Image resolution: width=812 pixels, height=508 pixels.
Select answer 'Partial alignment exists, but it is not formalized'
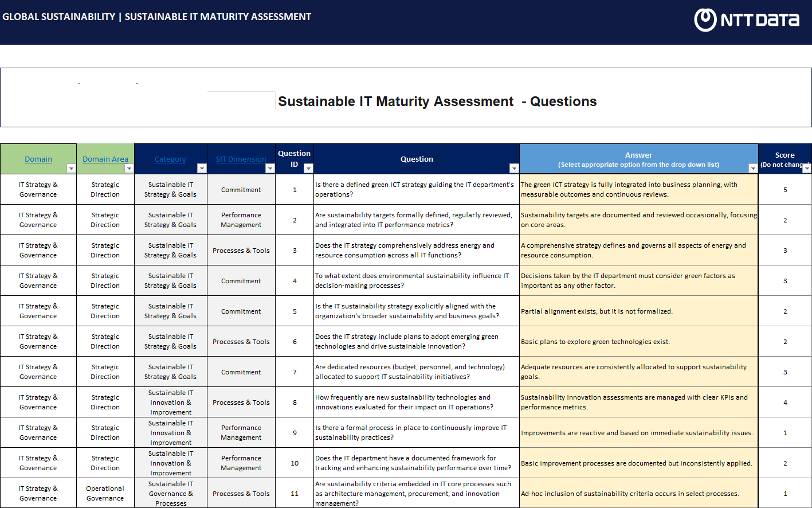click(x=639, y=311)
